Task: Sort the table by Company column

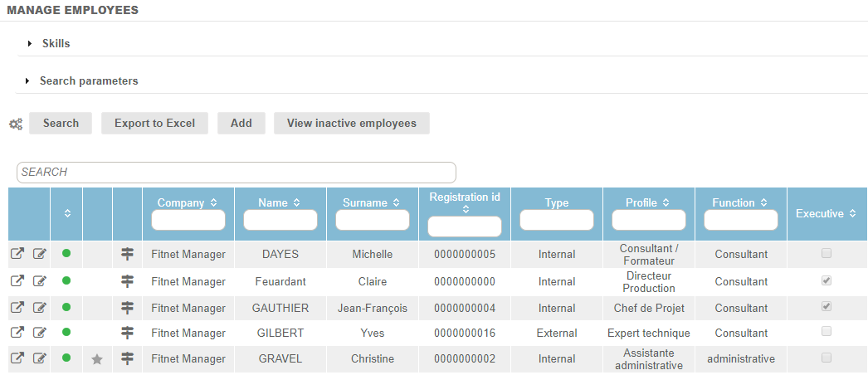Action: pos(188,202)
